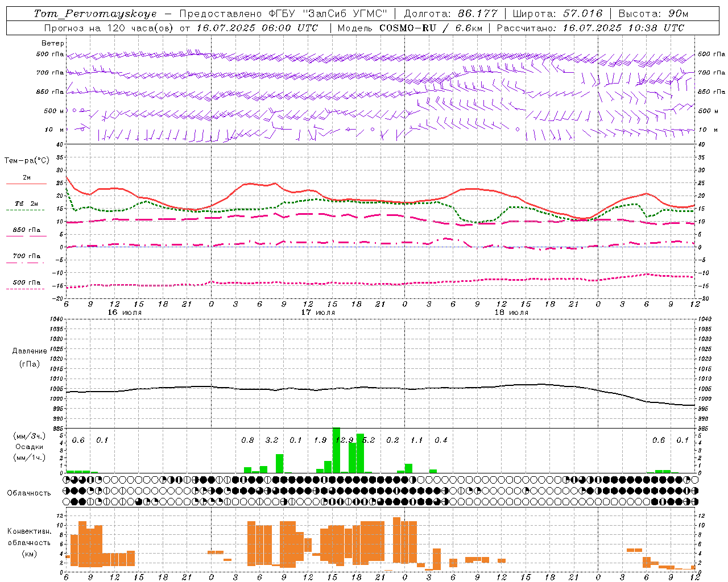Click the 850 гПа temperature legend label

[x=27, y=230]
